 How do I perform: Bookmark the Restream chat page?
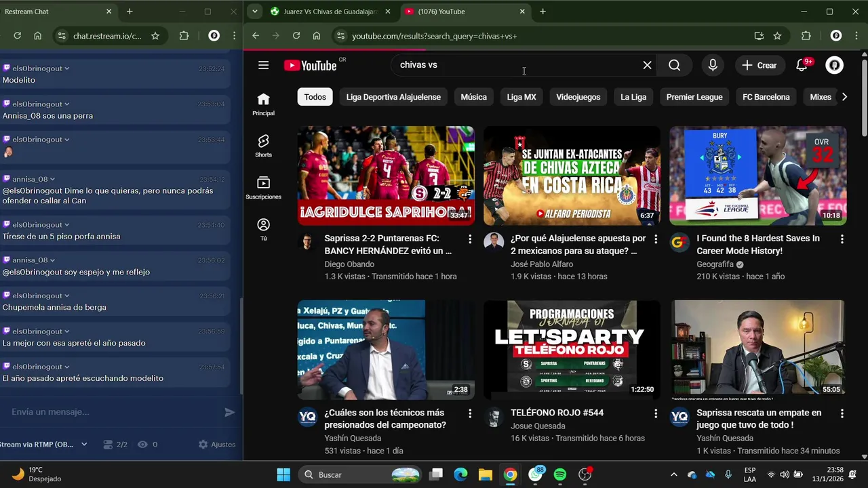[x=155, y=36]
